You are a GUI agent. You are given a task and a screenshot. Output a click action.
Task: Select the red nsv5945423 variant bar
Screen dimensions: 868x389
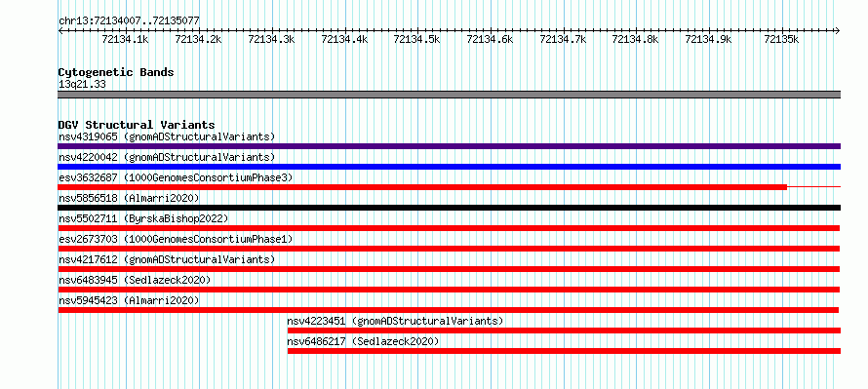[449, 310]
